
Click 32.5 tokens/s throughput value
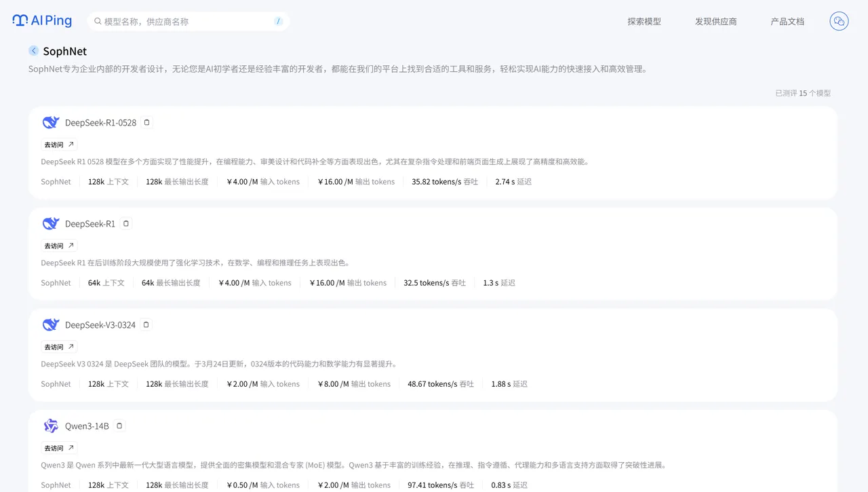[x=435, y=283]
